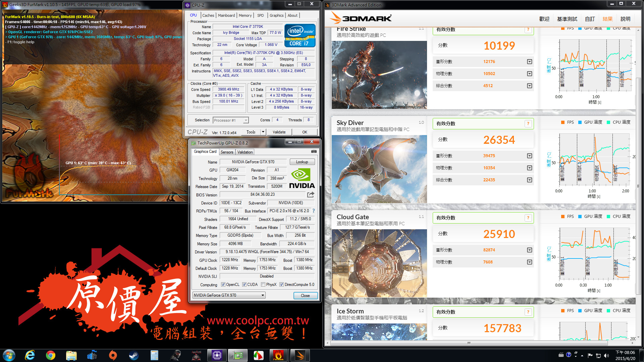This screenshot has height=362, width=644.
Task: Click the Fire Strike results chart
Action: click(x=595, y=66)
